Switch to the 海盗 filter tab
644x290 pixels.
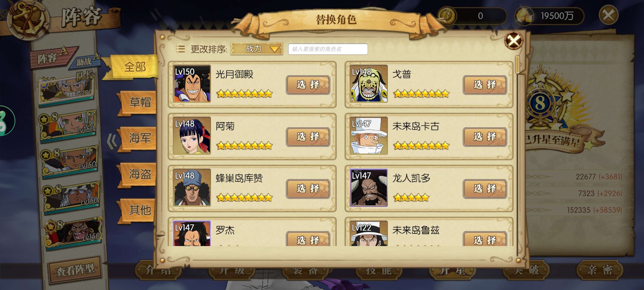pyautogui.click(x=138, y=174)
